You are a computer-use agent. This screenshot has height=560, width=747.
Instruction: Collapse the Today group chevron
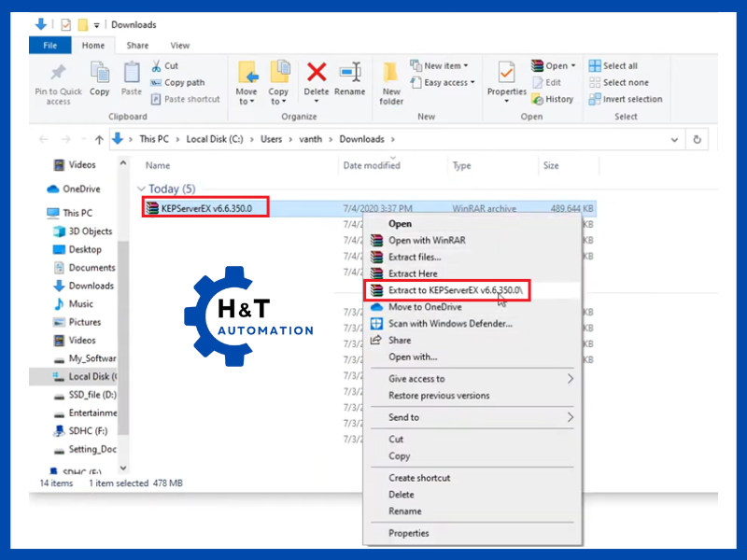(141, 189)
